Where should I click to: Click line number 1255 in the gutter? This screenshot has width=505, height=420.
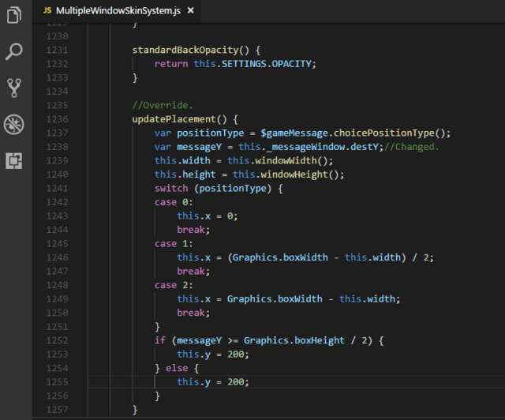point(57,382)
